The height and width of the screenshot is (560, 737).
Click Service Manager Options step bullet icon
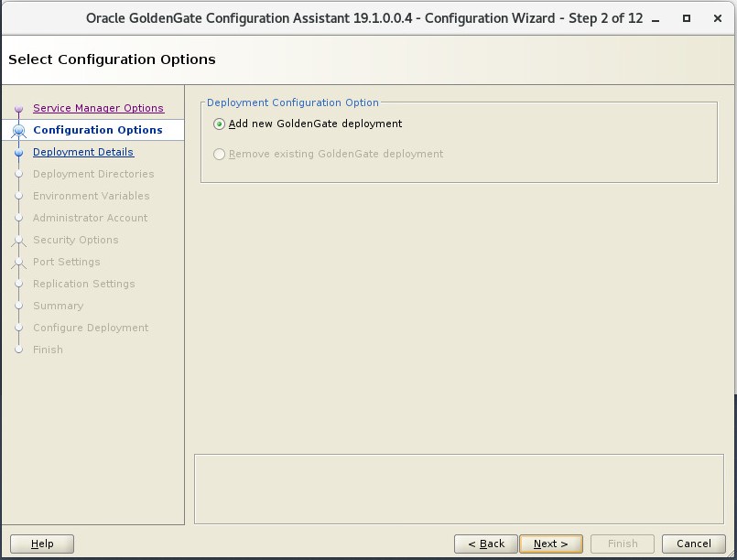coord(19,109)
